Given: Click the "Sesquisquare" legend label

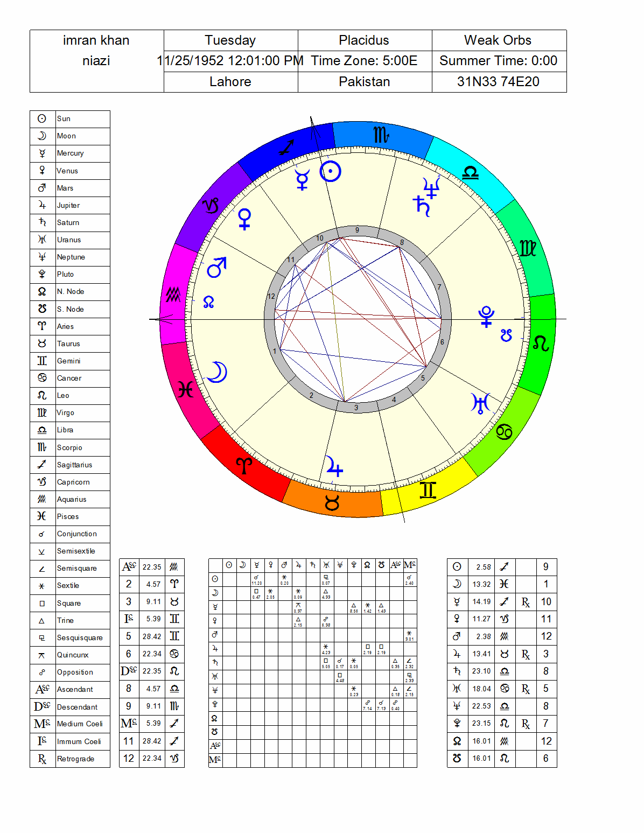Looking at the screenshot, I should [80, 637].
